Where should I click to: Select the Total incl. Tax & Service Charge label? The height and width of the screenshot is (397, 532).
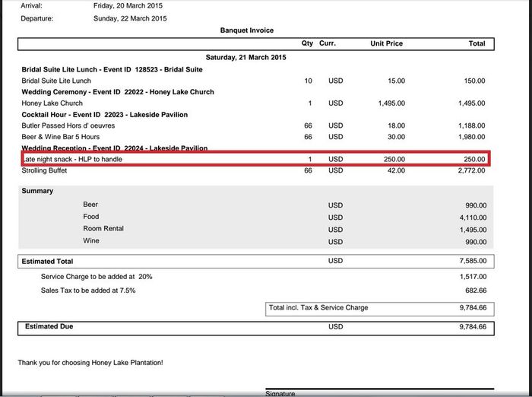[318, 308]
